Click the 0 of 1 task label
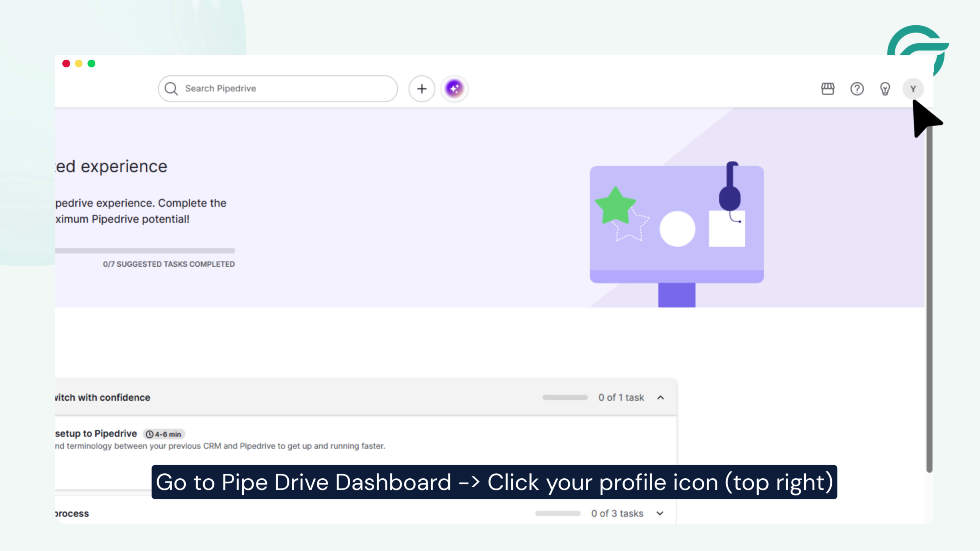The width and height of the screenshot is (980, 551). pyautogui.click(x=621, y=398)
